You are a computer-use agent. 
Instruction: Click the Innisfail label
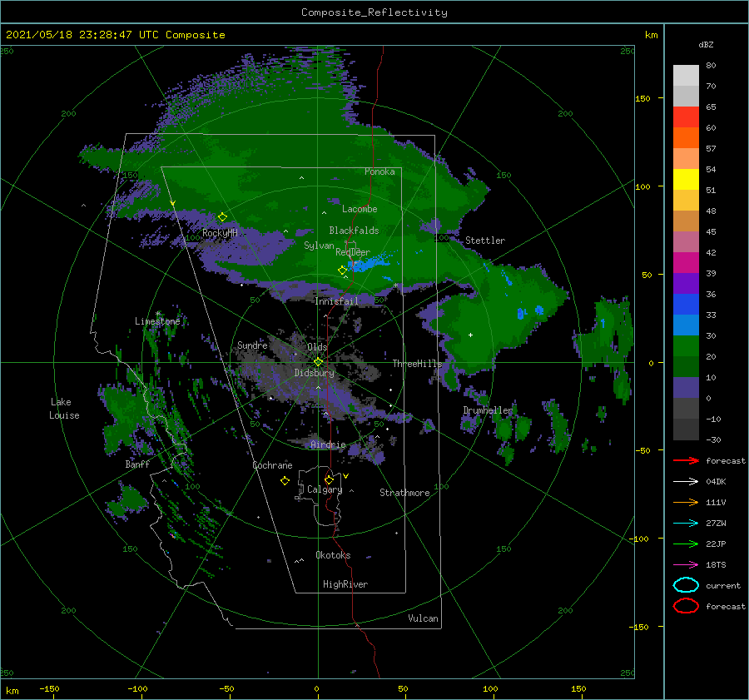[x=337, y=301]
